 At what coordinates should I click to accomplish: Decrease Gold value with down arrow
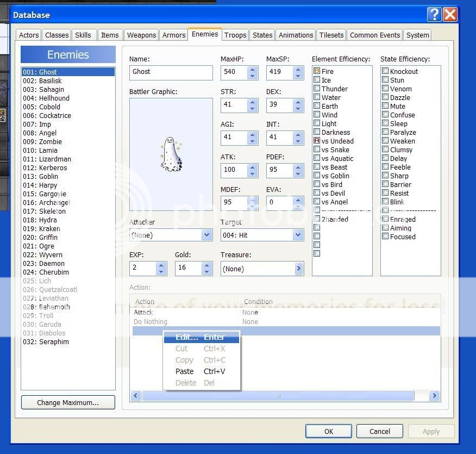tap(206, 271)
